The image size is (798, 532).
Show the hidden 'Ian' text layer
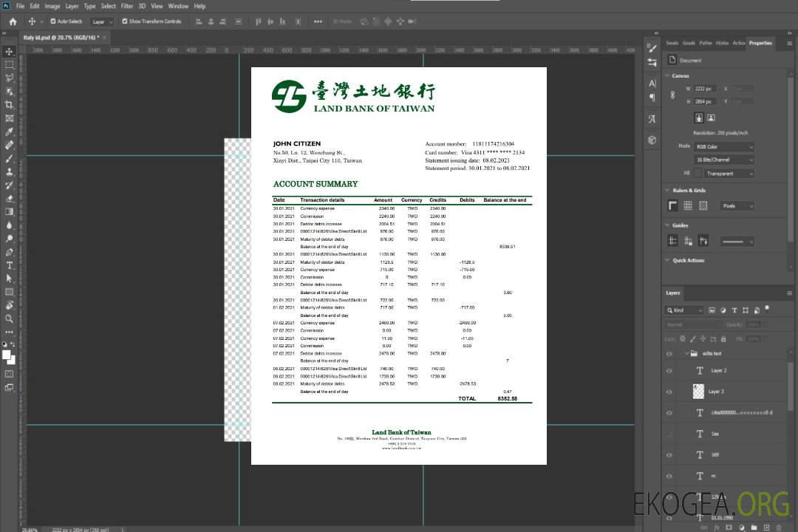(669, 434)
